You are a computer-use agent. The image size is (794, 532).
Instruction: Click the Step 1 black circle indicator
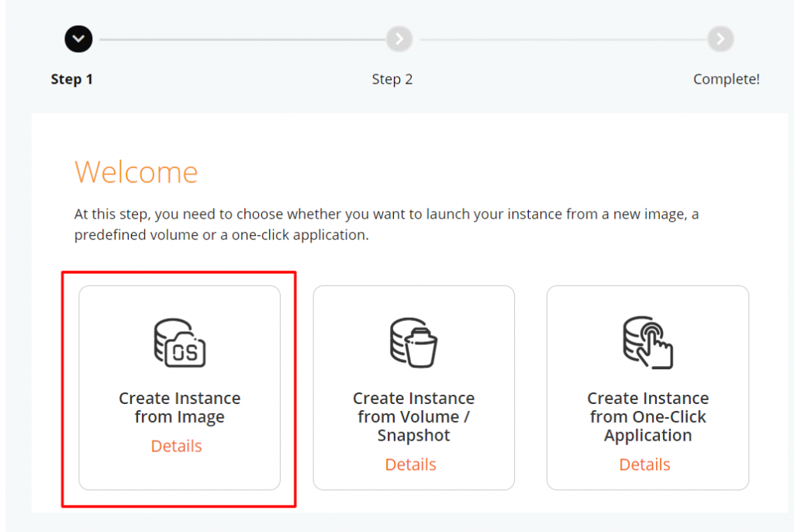[x=78, y=39]
